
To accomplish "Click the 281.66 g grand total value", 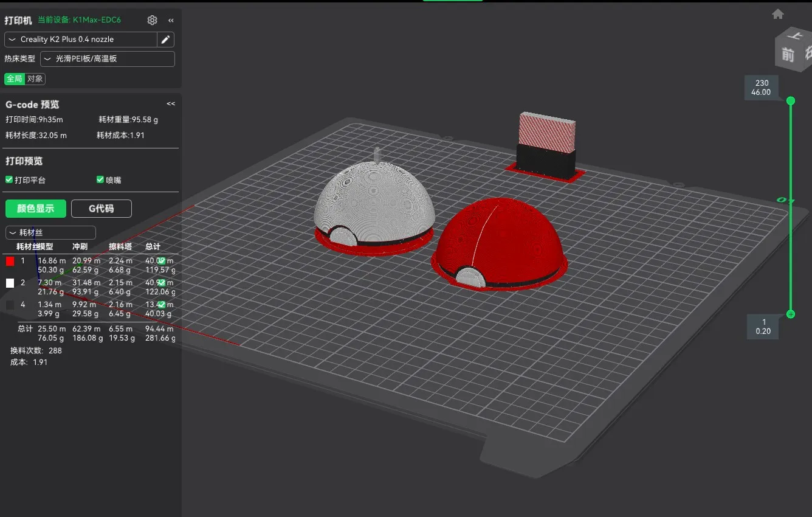I will point(160,338).
